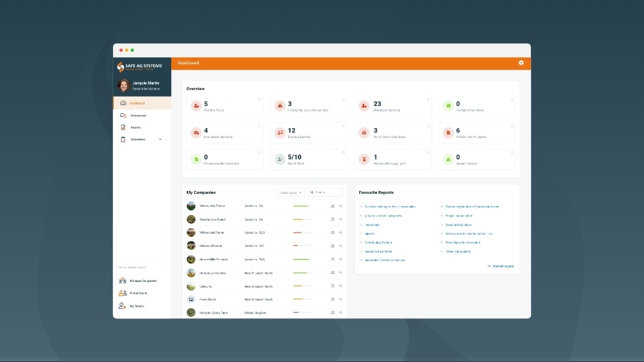Click the Incomplete Incidents vehicle icon

195,132
